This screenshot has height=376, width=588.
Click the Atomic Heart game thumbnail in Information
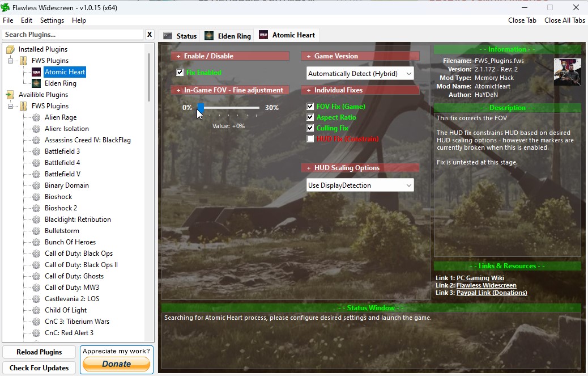point(567,72)
